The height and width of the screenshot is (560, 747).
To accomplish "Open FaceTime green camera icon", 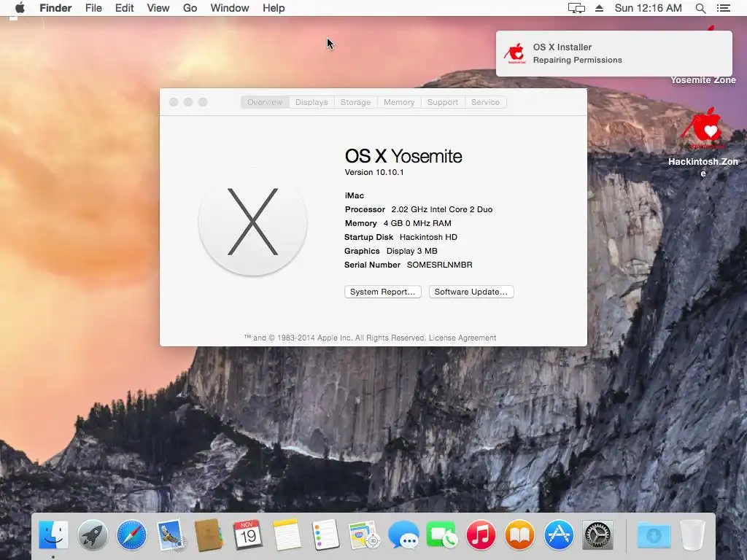I will pos(442,534).
